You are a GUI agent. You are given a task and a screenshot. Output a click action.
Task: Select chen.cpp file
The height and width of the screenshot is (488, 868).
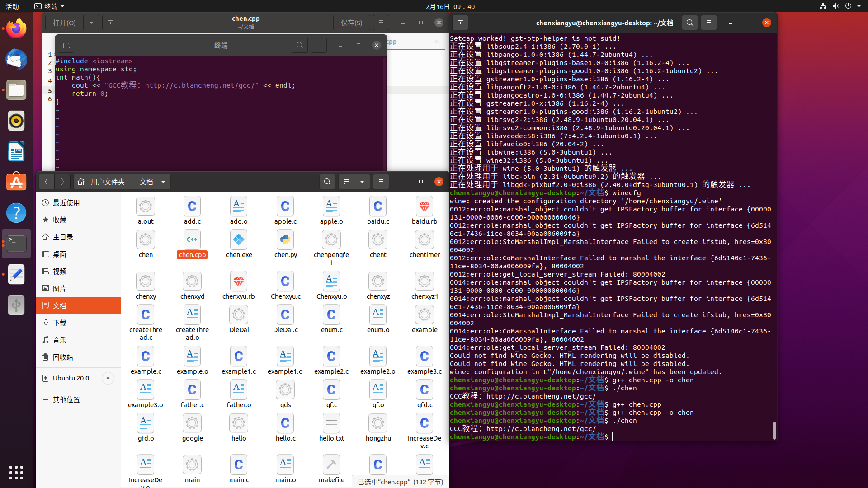tap(192, 244)
